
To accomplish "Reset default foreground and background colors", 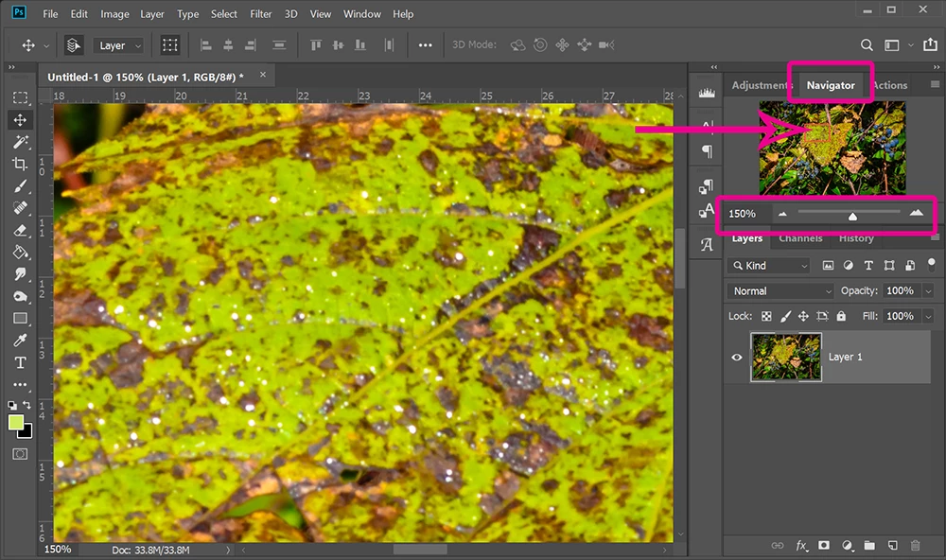I will coord(12,406).
